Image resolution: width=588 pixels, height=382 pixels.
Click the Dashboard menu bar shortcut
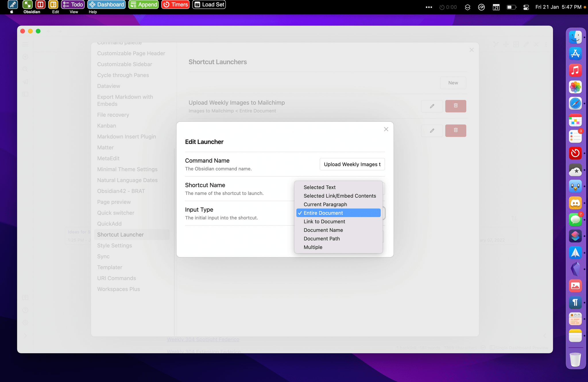click(x=107, y=5)
